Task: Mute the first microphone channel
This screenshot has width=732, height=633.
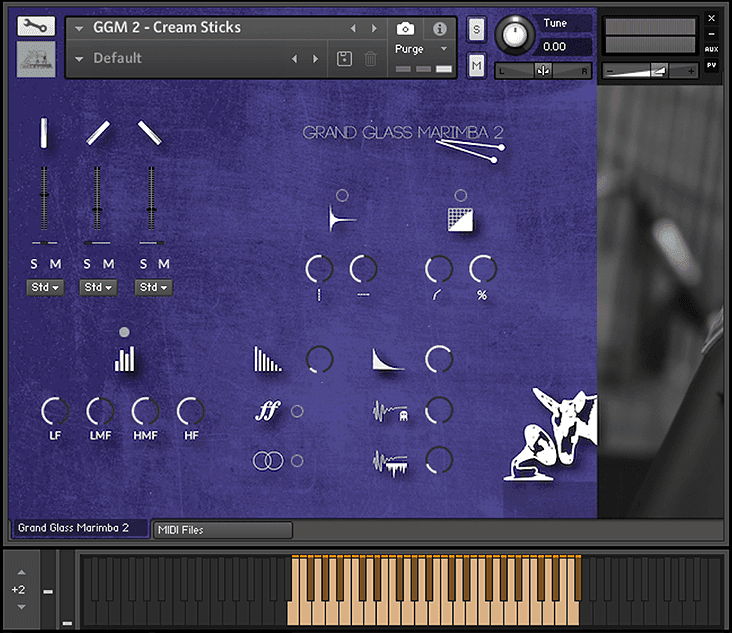Action: click(55, 264)
